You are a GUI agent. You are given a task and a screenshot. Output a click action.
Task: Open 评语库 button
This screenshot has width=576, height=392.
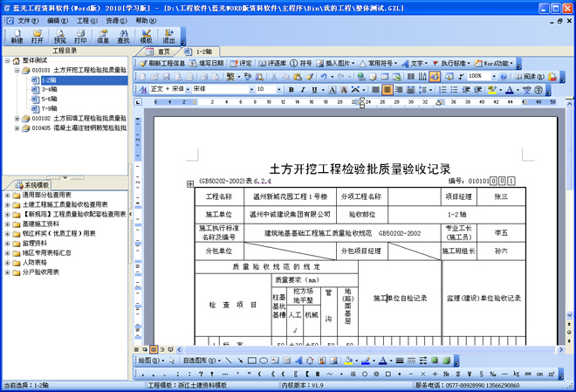pyautogui.click(x=272, y=64)
